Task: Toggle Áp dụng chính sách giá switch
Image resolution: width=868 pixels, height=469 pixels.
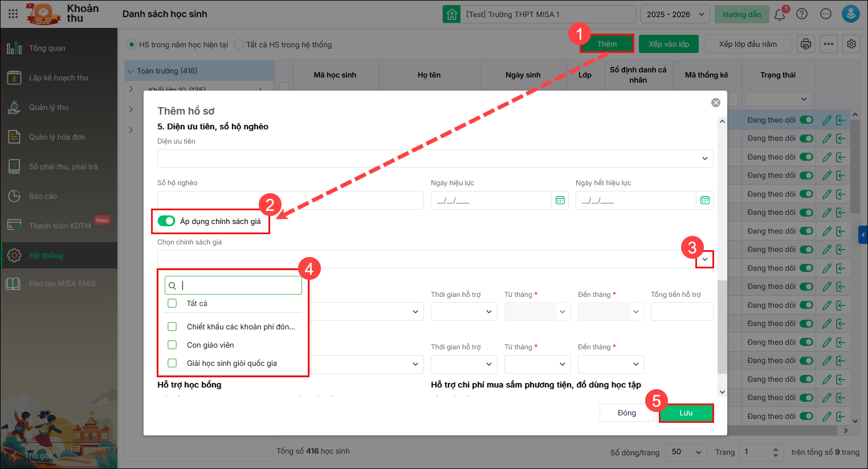Action: [x=166, y=221]
